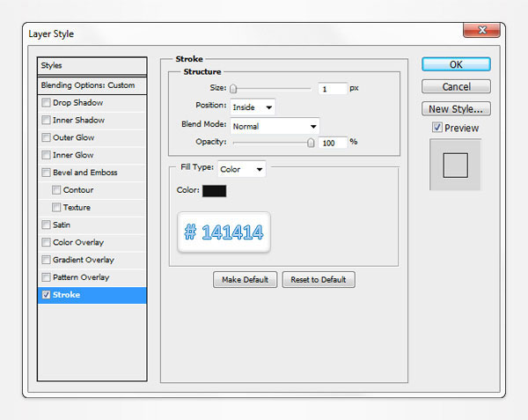
Task: Enable the Pattern Overlay checkbox
Action: (x=46, y=277)
